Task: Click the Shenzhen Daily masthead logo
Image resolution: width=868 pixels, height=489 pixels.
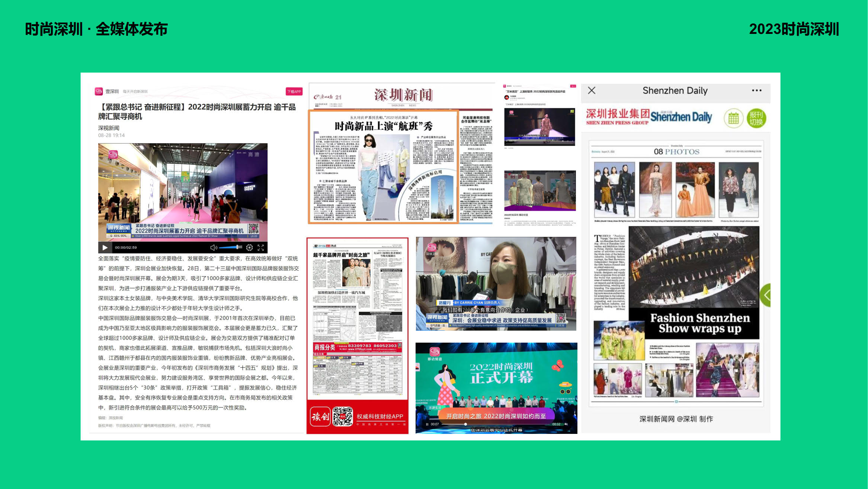Action: click(x=681, y=117)
